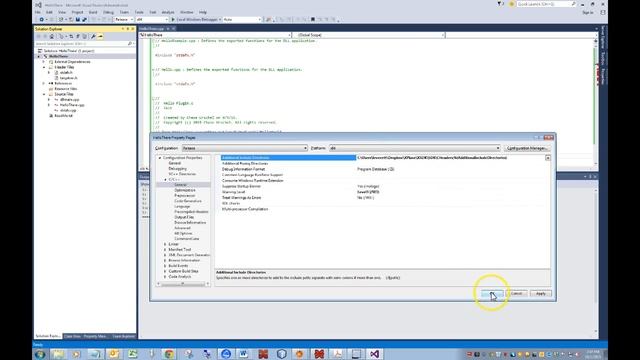Open the Platform dropdown in Property Pages

[414, 148]
